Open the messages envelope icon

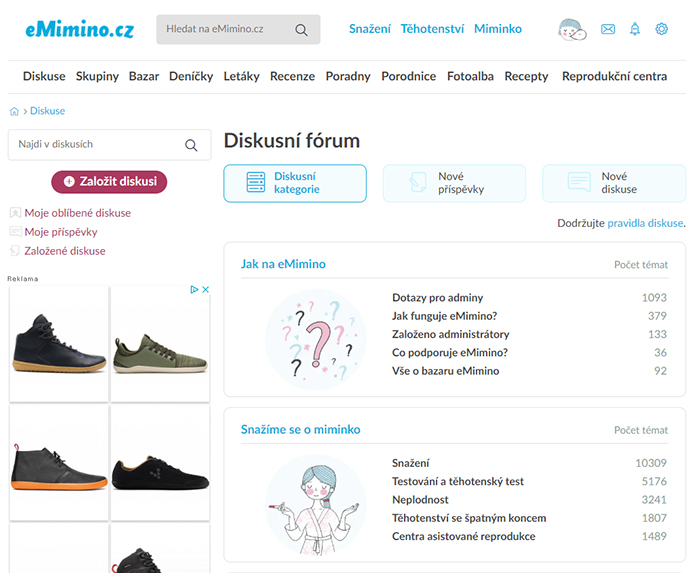[608, 30]
